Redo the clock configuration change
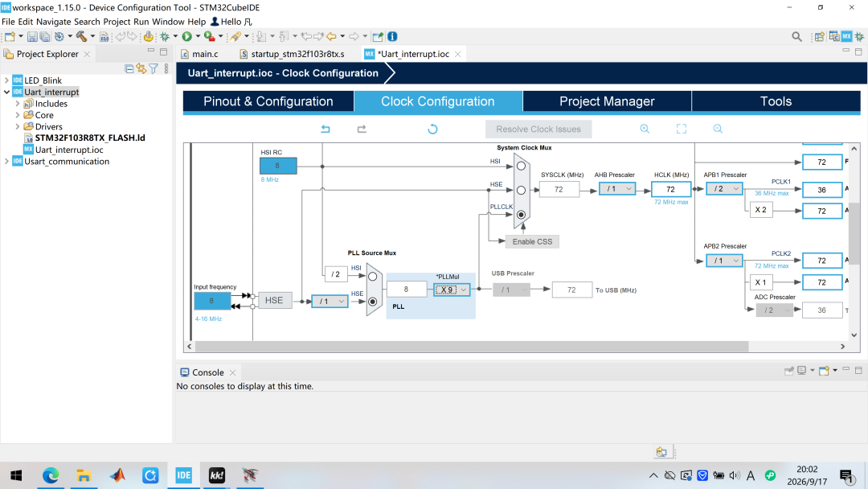This screenshot has height=489, width=868. 362,129
